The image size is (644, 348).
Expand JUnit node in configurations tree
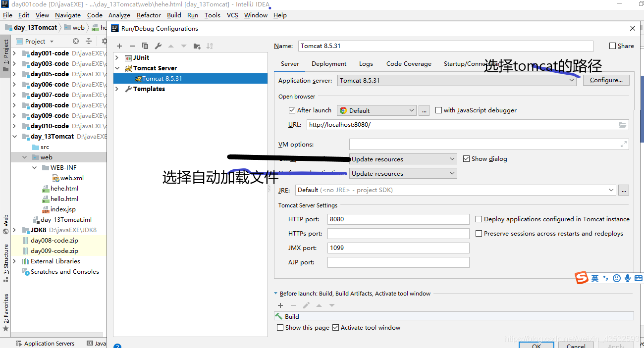[x=117, y=58]
